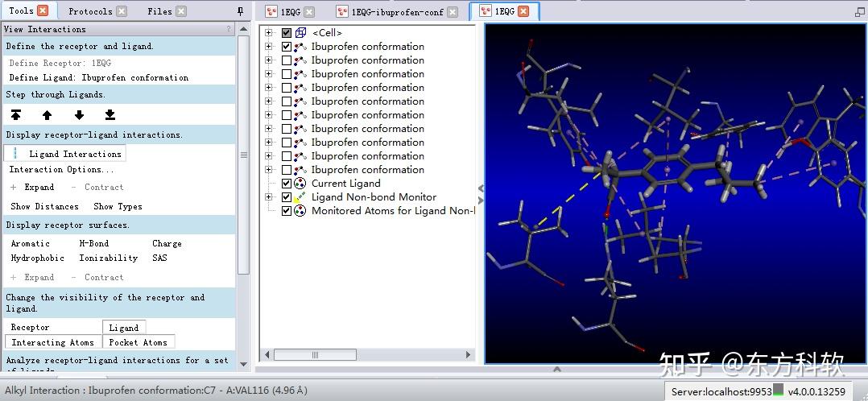This screenshot has width=868, height=401.
Task: Click the Ligand Interactions button
Action: pyautogui.click(x=65, y=154)
